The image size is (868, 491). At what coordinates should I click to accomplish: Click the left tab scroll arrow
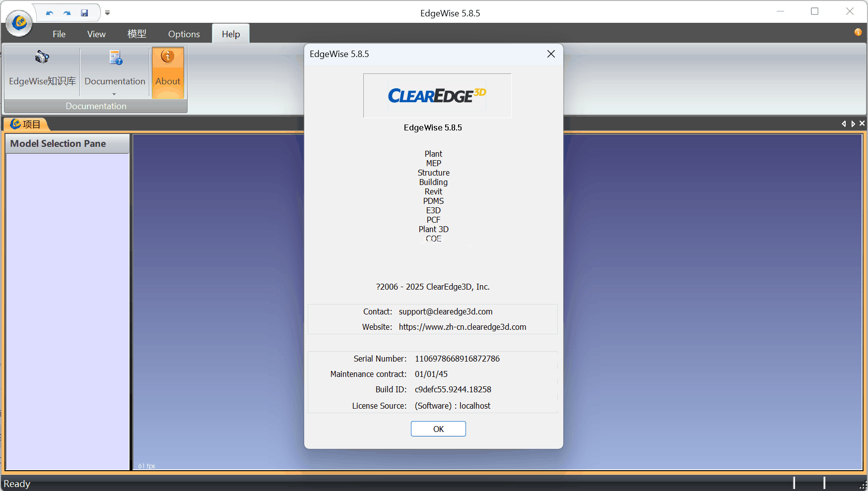click(x=844, y=123)
